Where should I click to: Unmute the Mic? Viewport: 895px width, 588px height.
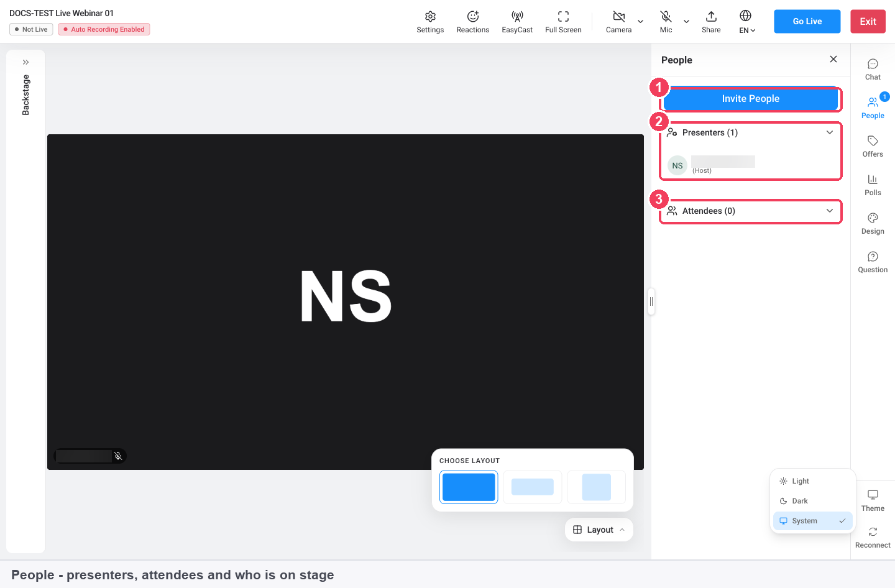666,22
